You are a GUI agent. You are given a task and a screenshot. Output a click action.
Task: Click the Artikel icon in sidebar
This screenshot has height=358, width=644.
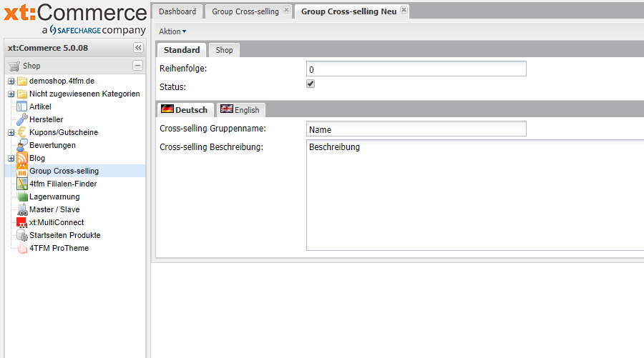tap(21, 106)
